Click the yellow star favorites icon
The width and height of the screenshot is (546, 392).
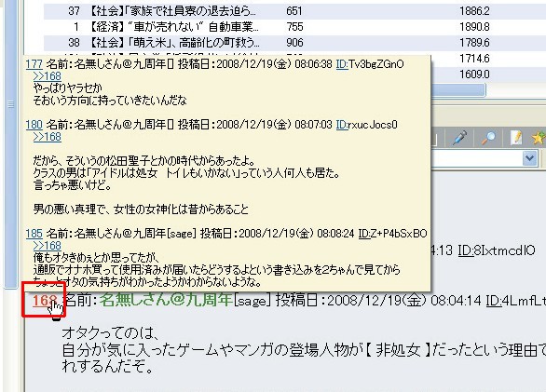(539, 138)
